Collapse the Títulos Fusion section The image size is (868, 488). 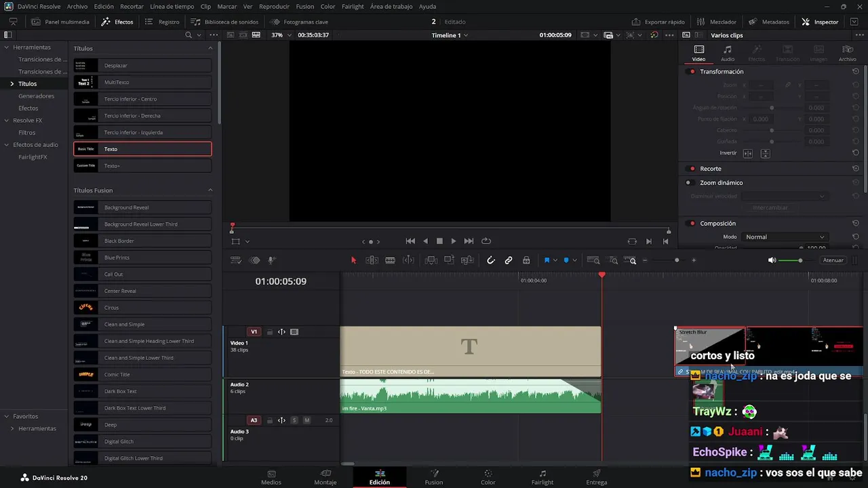(210, 190)
